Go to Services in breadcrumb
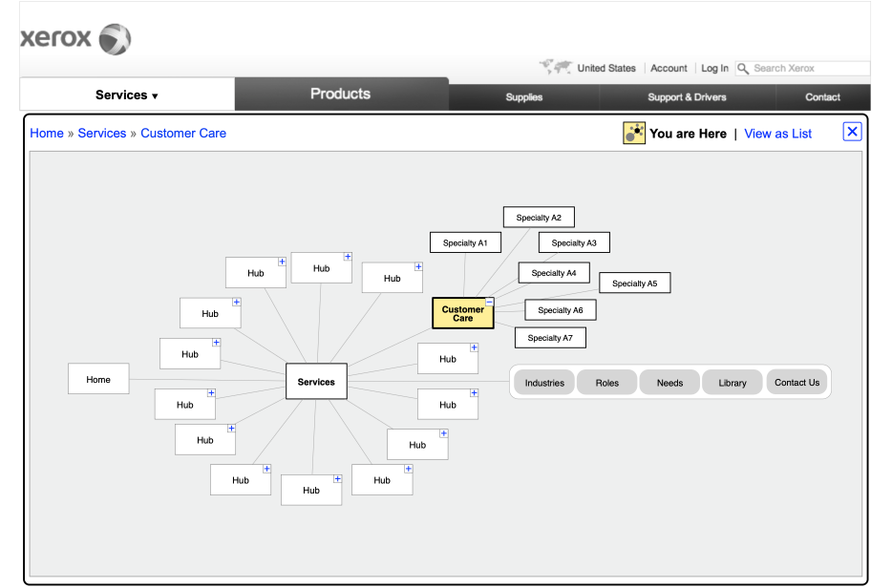 tap(102, 133)
